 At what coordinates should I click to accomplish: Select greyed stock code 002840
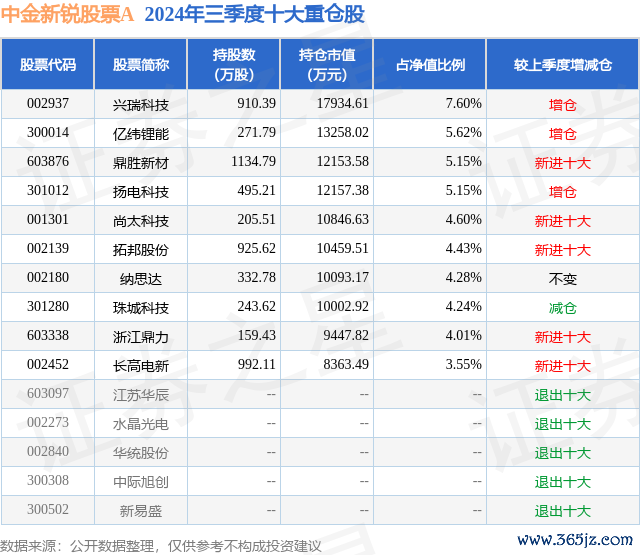point(48,451)
